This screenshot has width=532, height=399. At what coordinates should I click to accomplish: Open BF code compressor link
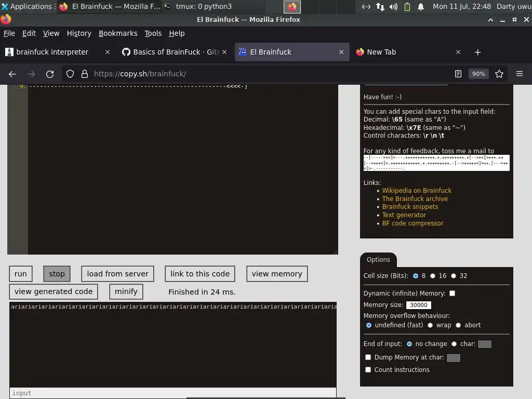[413, 223]
